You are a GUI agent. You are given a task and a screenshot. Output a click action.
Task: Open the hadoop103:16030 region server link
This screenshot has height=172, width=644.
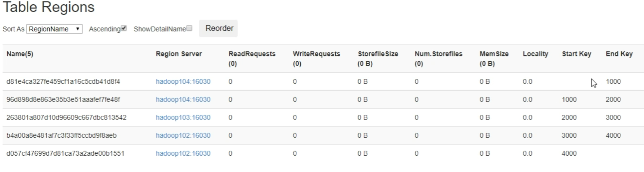coord(183,118)
